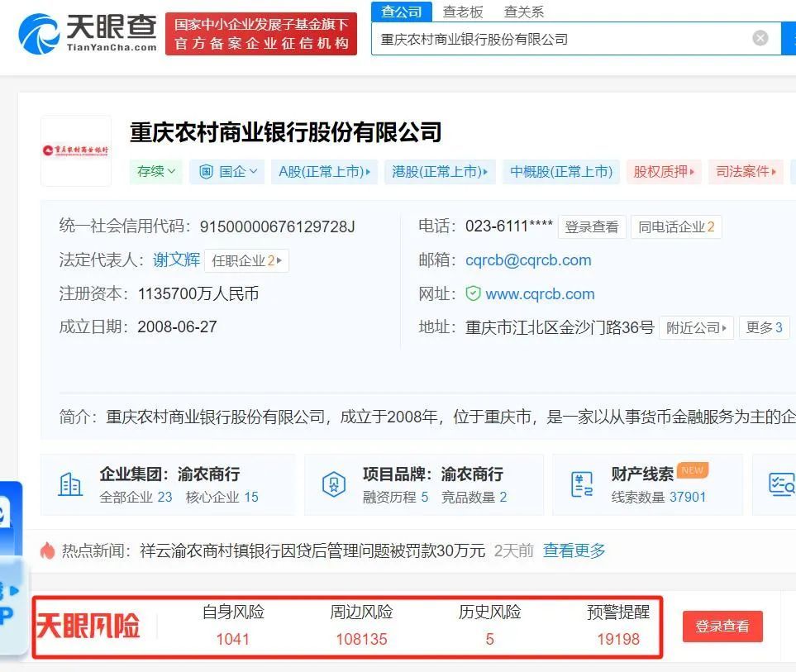The width and height of the screenshot is (796, 672).
Task: Click 企业集团: 渝农商行 heading
Action: 169,474
